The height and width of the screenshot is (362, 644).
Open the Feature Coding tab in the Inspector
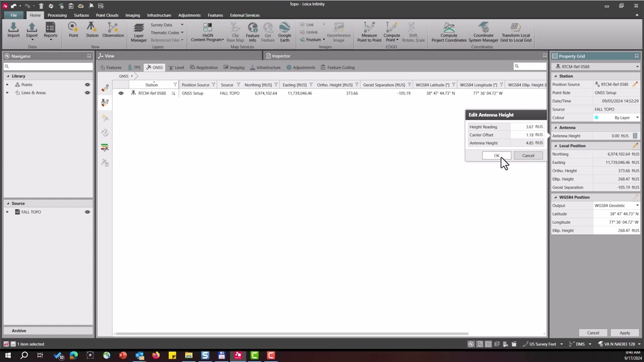pos(338,67)
